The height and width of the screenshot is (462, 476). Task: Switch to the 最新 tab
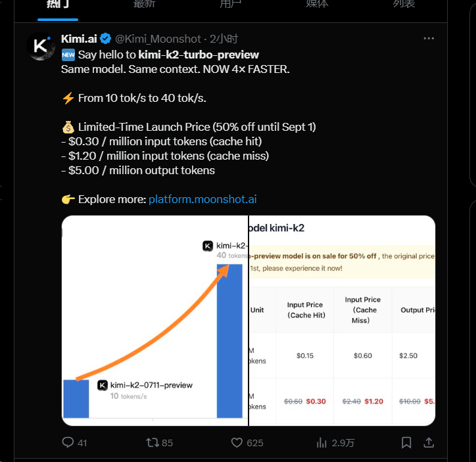tap(144, 4)
